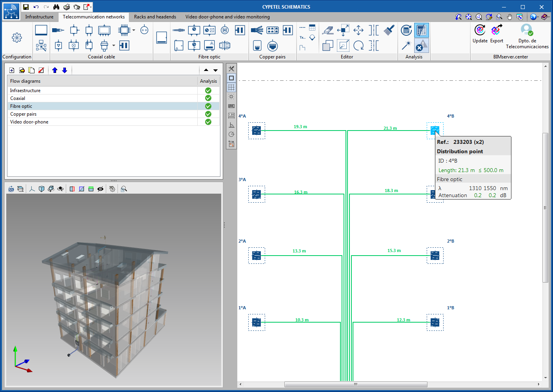Screen dimensions: 553x392
Task: Select the pan hand tool icon
Action: (x=509, y=17)
